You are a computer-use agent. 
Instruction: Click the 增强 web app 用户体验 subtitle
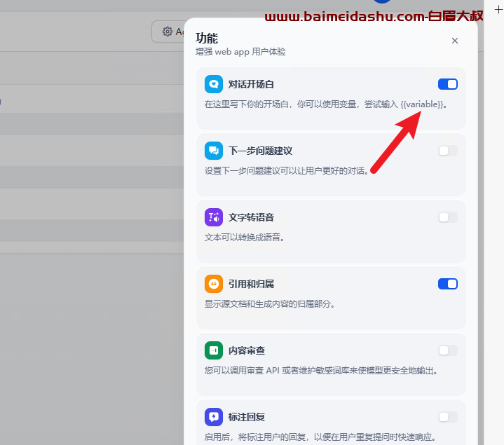click(x=240, y=52)
